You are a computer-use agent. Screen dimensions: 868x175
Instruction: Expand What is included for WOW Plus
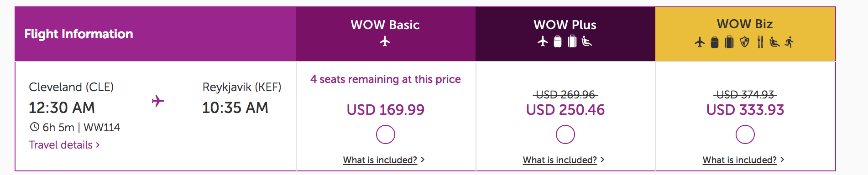pos(564,160)
